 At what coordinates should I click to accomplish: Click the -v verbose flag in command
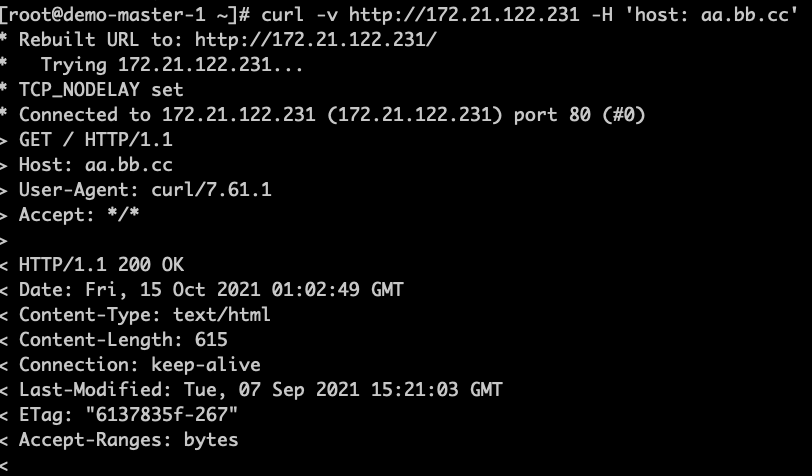[x=327, y=15]
